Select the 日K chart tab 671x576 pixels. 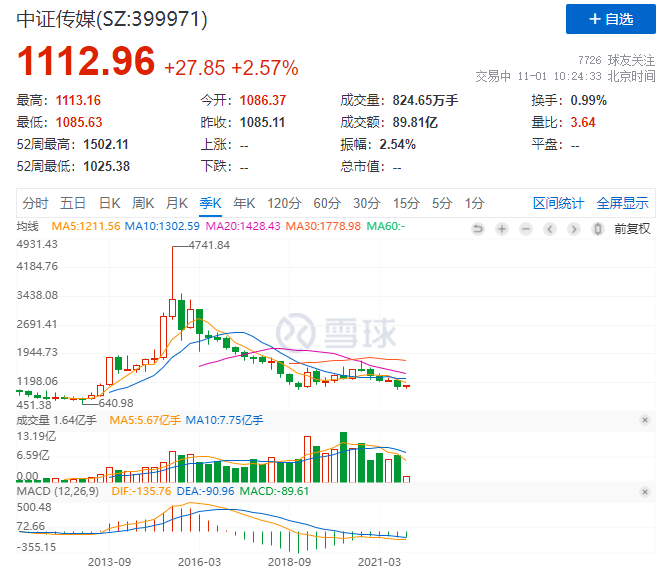pyautogui.click(x=110, y=203)
